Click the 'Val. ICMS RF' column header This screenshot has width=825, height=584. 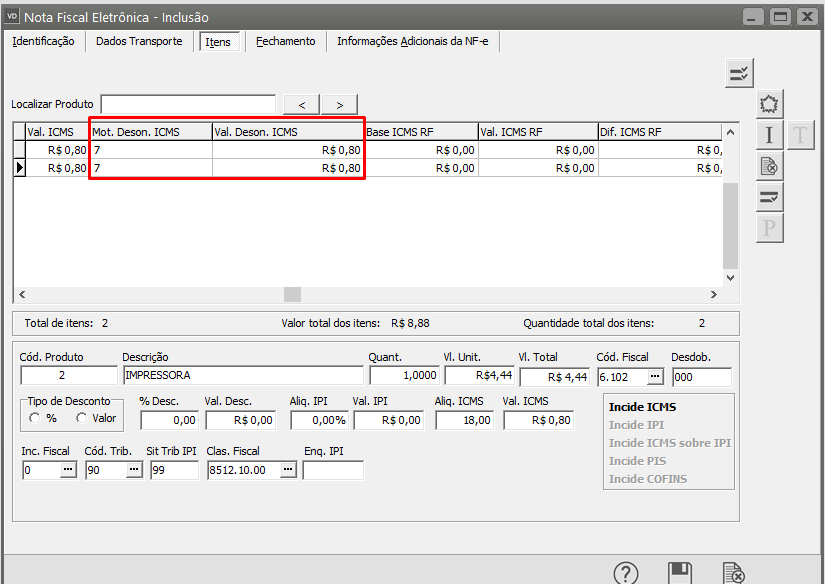pos(538,132)
